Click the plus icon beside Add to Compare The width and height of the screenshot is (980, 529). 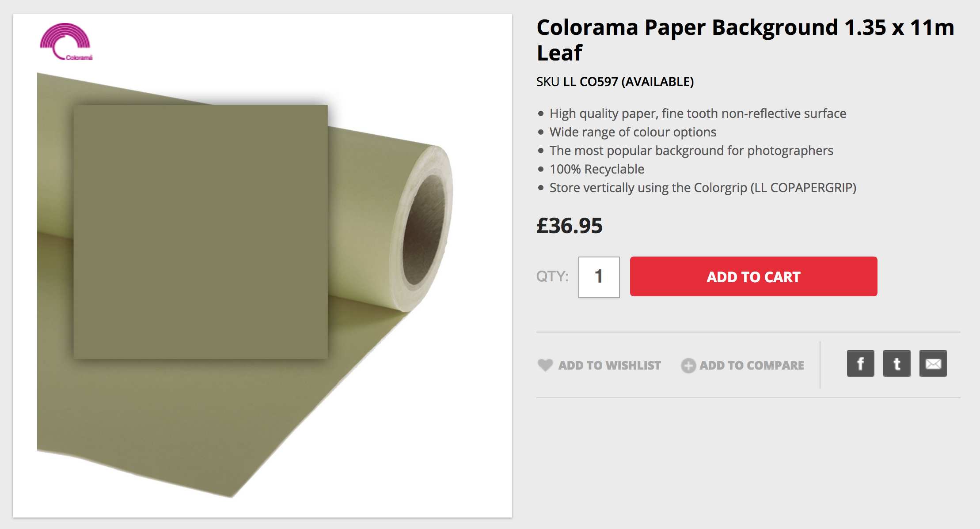tap(688, 366)
